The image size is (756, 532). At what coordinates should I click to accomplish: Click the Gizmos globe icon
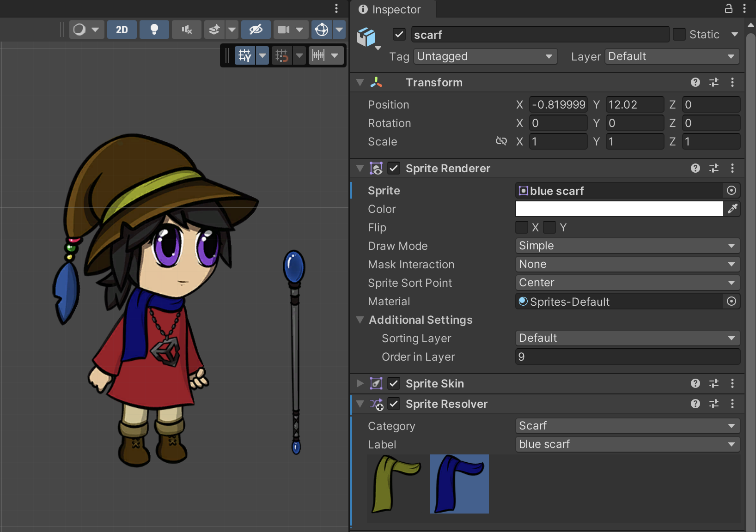pyautogui.click(x=322, y=30)
